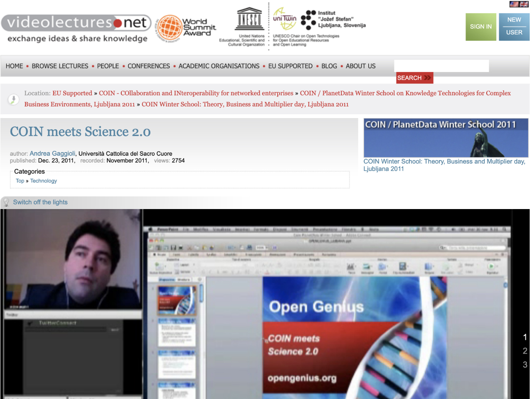Screen dimensions: 532x399
Task: Jump to video part 2
Action: click(525, 351)
